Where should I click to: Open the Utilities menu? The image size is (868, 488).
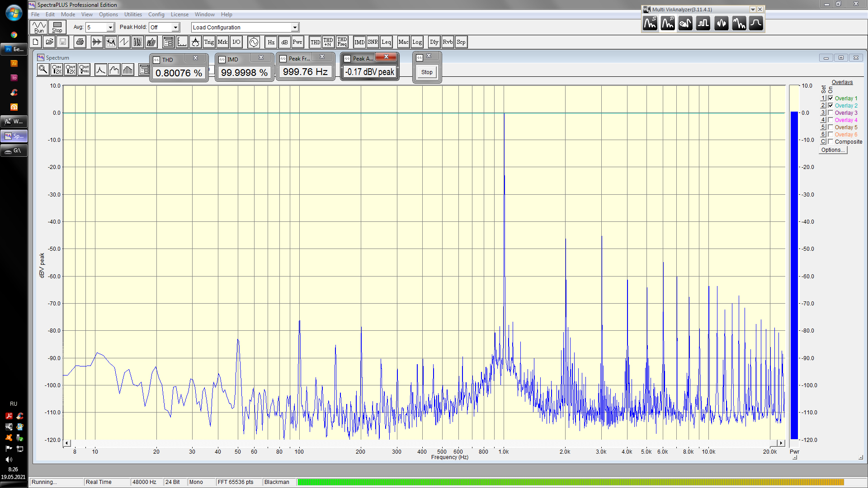[133, 14]
